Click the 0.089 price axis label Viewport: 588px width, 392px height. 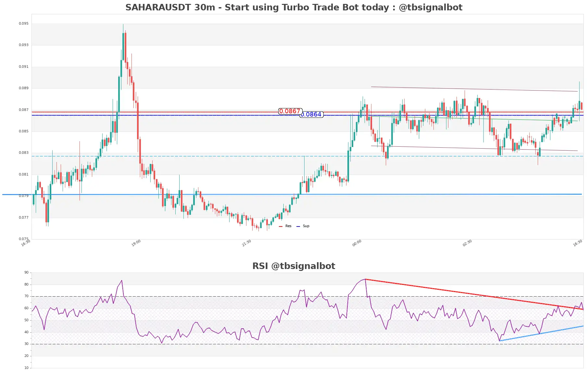[24, 88]
